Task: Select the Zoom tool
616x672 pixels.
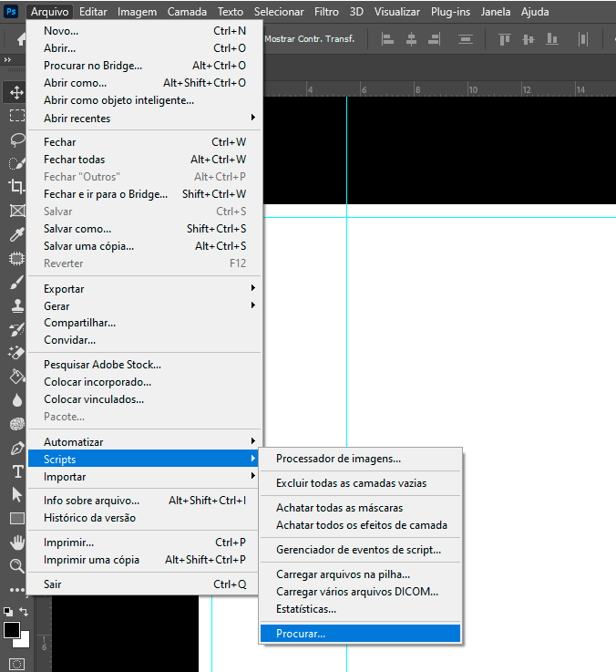Action: pyautogui.click(x=16, y=566)
